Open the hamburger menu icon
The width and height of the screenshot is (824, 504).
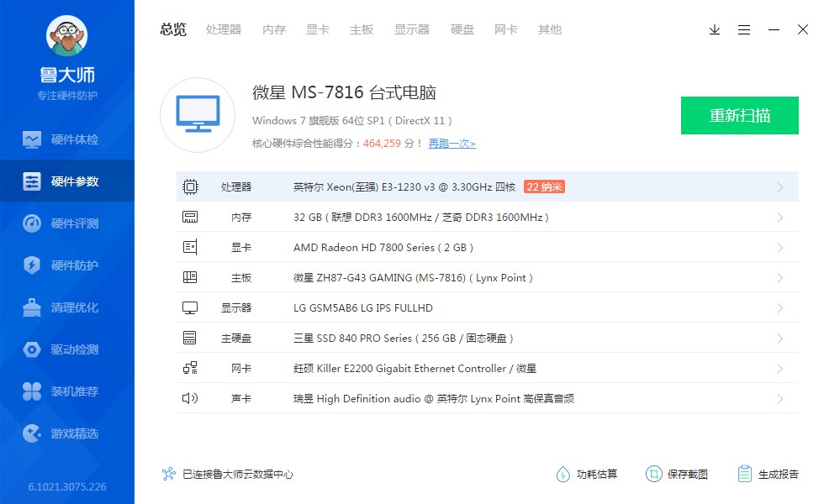click(x=743, y=30)
